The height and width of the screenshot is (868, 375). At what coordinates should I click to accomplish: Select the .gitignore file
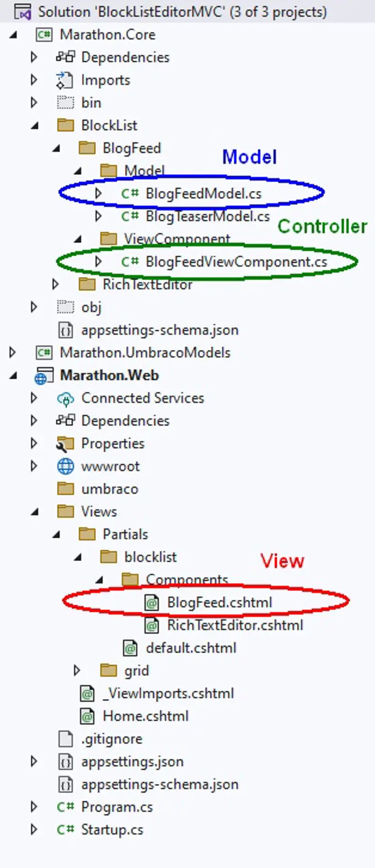click(111, 739)
